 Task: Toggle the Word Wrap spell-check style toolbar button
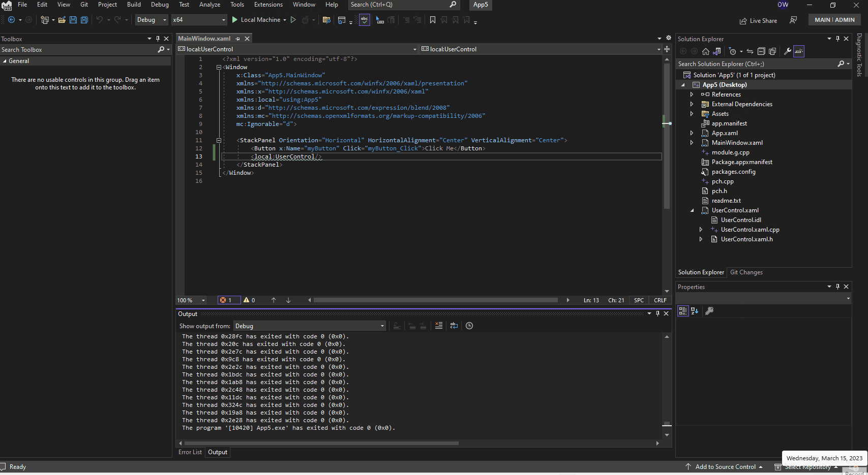[365, 20]
